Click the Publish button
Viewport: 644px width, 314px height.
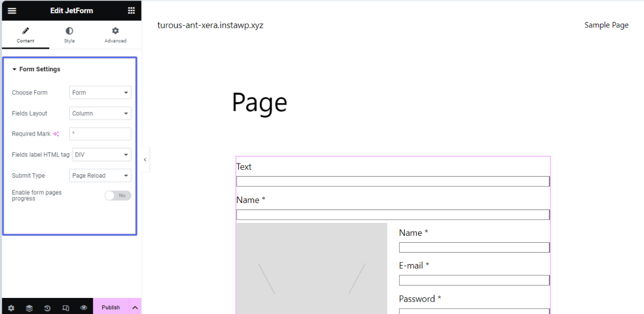point(111,307)
